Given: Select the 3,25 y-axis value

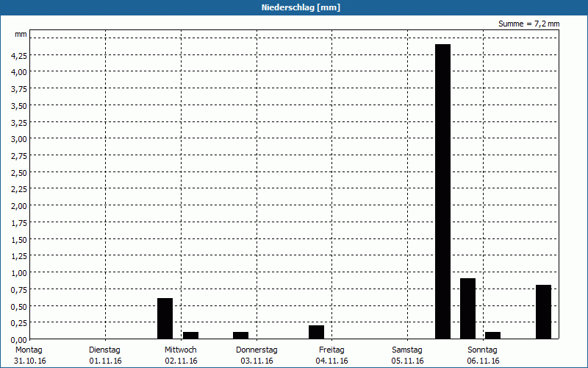Looking at the screenshot, I should 19,122.
